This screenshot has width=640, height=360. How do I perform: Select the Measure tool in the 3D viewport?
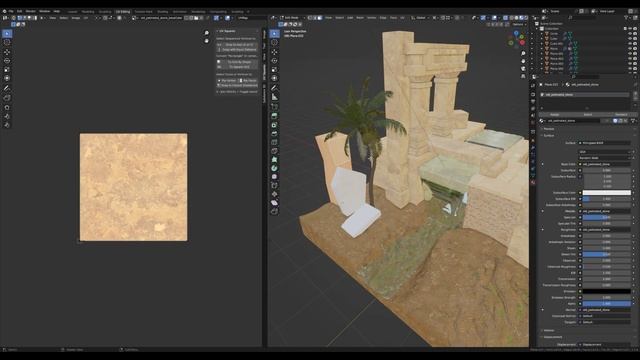click(274, 97)
